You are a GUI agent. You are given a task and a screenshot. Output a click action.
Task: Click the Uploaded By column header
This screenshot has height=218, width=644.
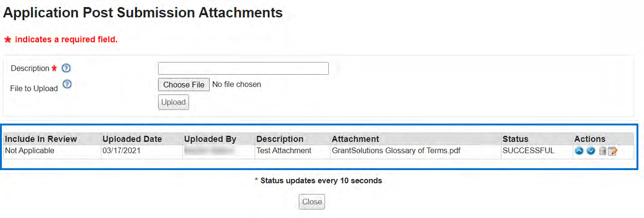(x=210, y=139)
